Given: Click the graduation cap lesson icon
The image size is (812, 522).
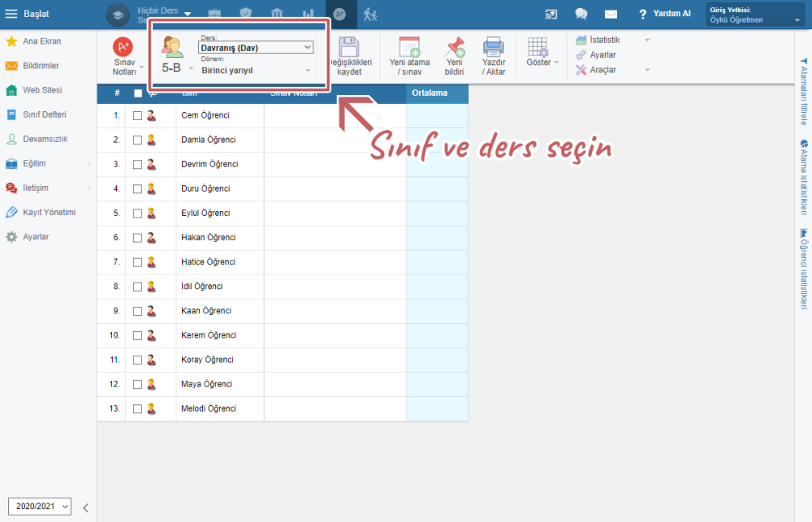Looking at the screenshot, I should 118,15.
